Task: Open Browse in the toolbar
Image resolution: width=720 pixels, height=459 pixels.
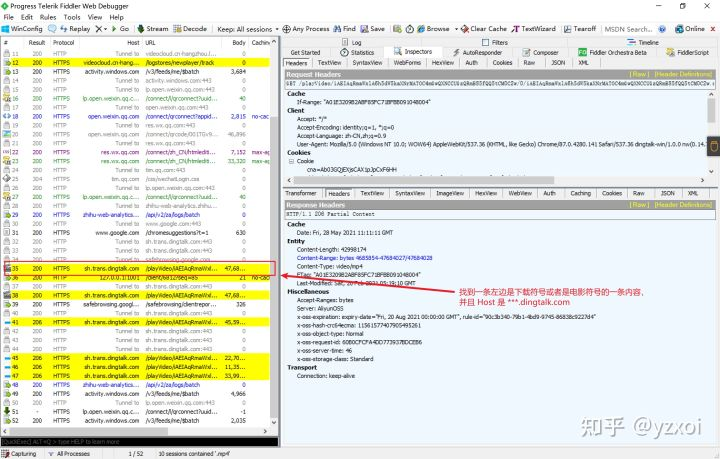Action: click(x=433, y=29)
